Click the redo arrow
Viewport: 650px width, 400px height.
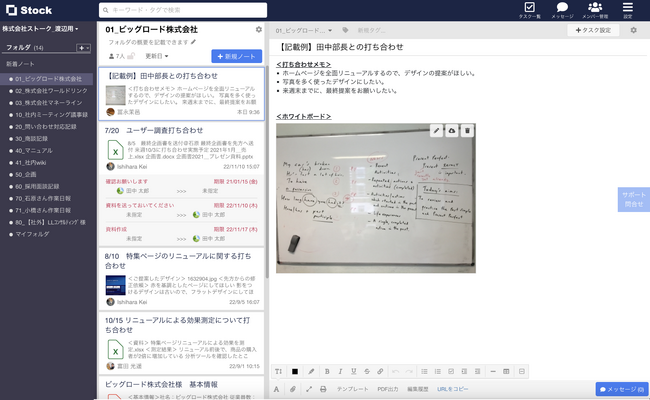[x=409, y=371]
